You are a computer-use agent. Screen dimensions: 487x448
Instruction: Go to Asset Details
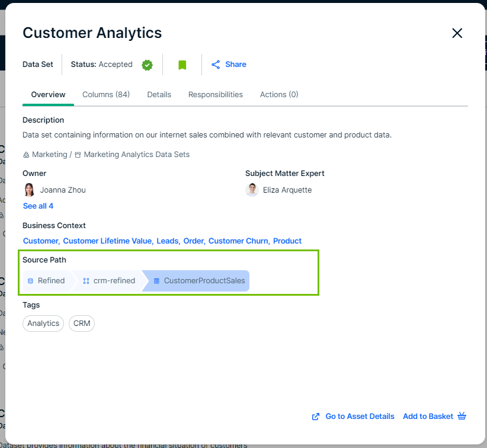pos(353,417)
